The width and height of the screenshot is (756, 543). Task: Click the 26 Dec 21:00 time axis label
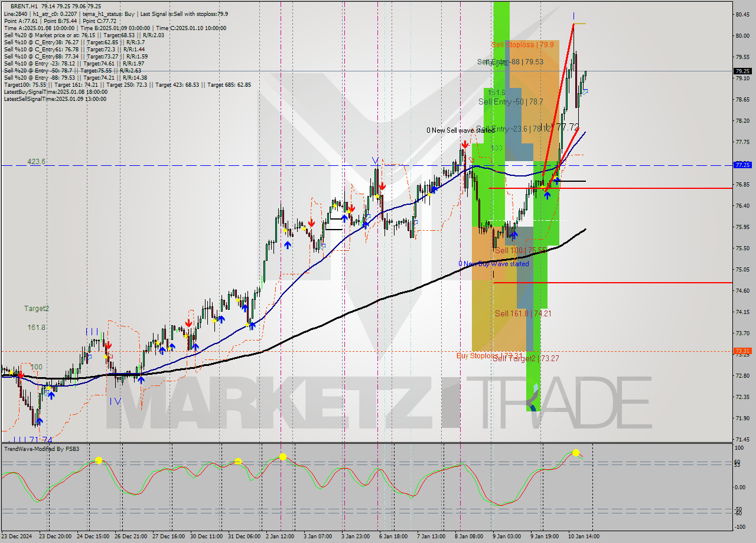click(130, 537)
